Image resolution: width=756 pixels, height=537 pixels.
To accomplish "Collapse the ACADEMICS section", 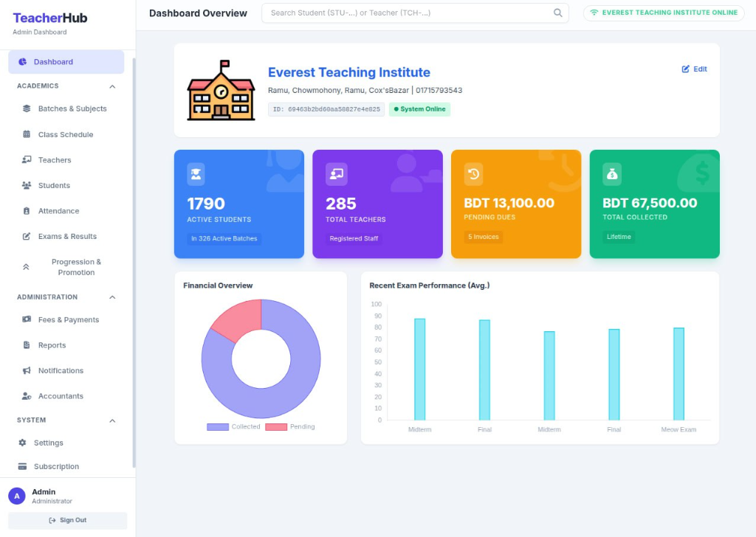I will pyautogui.click(x=111, y=86).
